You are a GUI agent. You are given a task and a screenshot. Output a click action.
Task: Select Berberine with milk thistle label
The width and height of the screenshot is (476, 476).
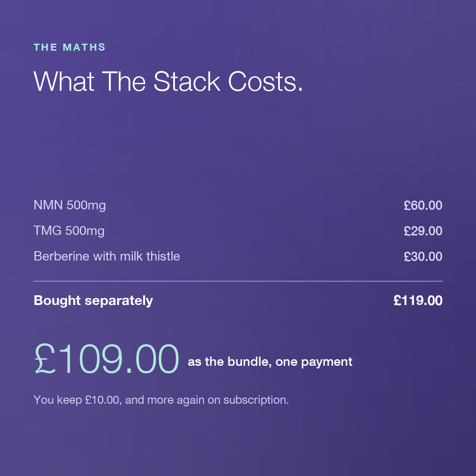107,256
